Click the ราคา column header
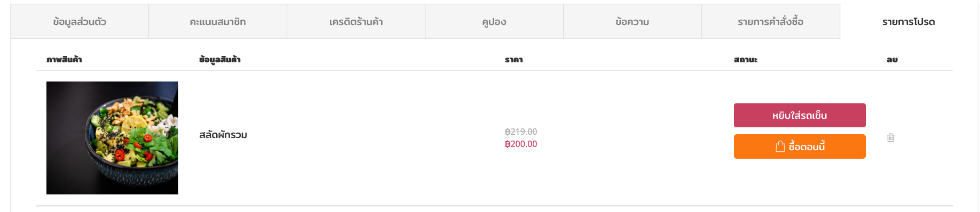 coord(514,60)
